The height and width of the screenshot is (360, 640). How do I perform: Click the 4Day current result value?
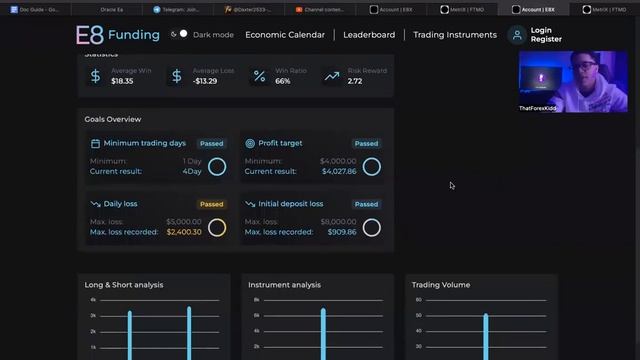click(x=192, y=171)
